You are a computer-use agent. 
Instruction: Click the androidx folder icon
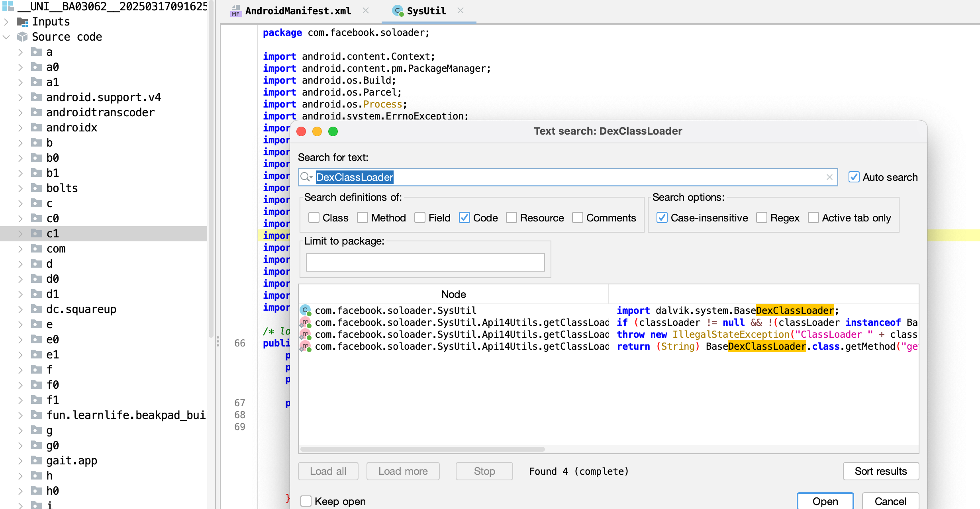pyautogui.click(x=37, y=127)
